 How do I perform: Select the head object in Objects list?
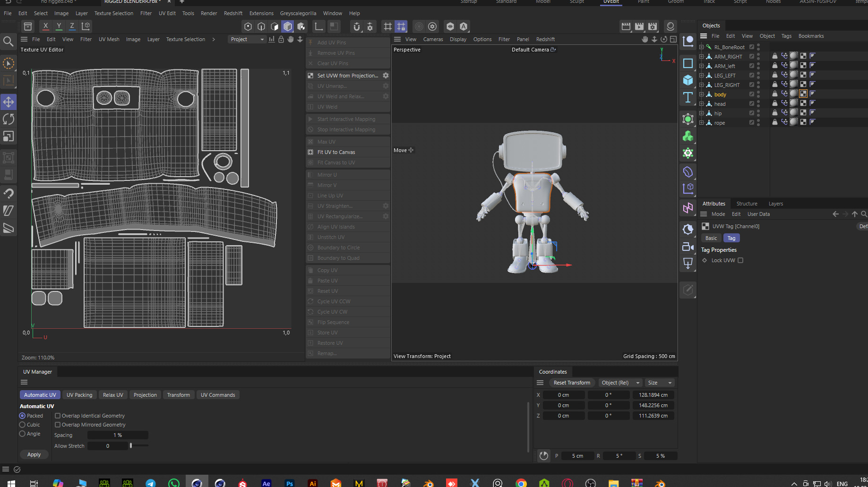720,104
